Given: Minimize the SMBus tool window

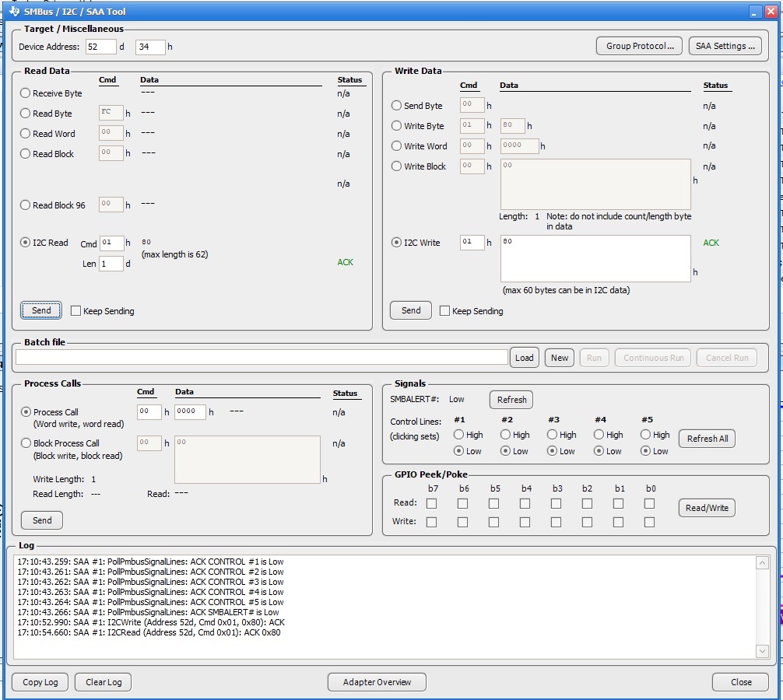Looking at the screenshot, I should [755, 12].
